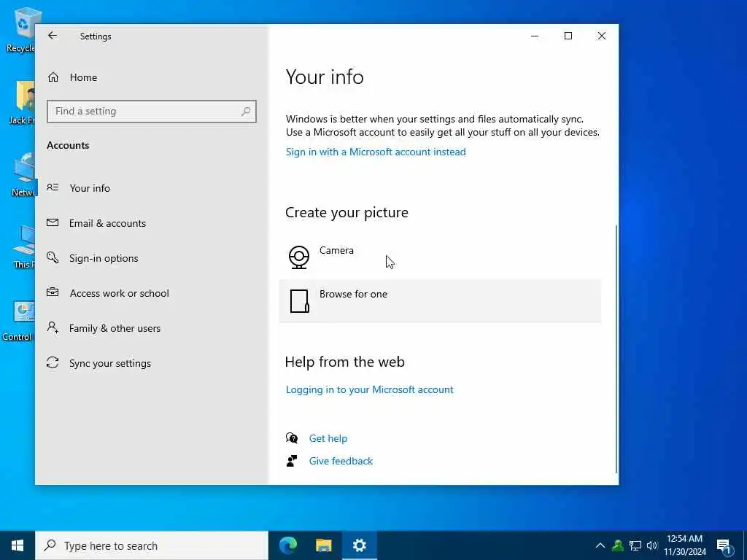Click the Get help chat bubble icon
The width and height of the screenshot is (747, 560).
click(292, 438)
